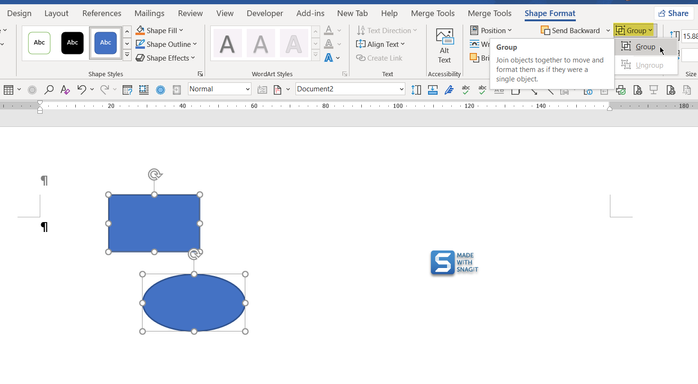Click the insert table grid icon
Viewport: 698px width, 384px height.
(x=8, y=90)
